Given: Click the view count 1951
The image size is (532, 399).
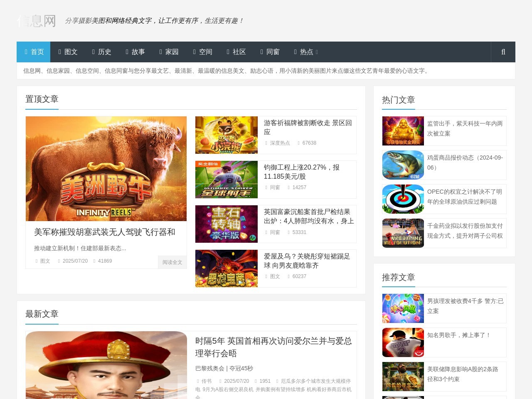Looking at the screenshot, I should click(265, 381).
